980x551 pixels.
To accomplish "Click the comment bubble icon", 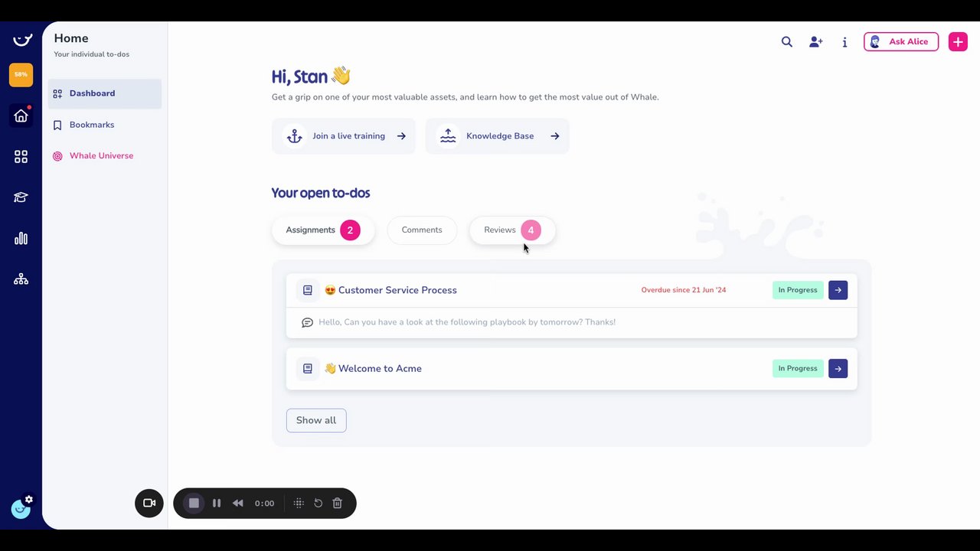I will (307, 322).
